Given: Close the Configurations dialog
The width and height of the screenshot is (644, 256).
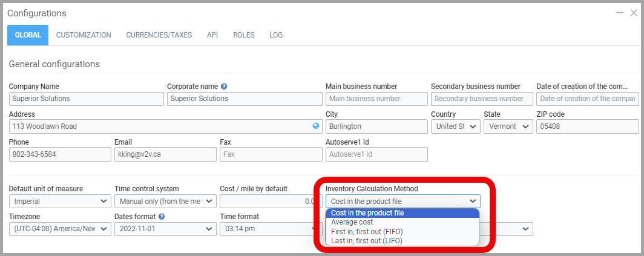Looking at the screenshot, I should [x=633, y=13].
